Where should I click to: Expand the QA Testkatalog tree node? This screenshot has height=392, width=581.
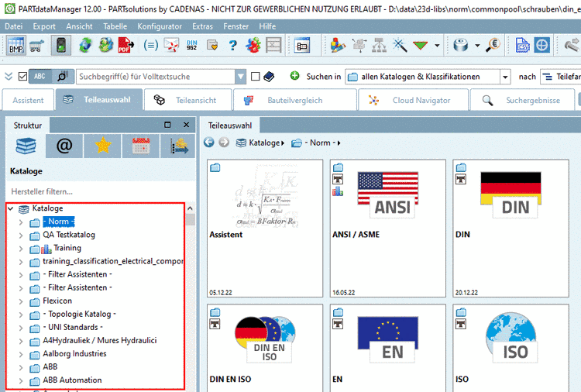[x=21, y=236]
